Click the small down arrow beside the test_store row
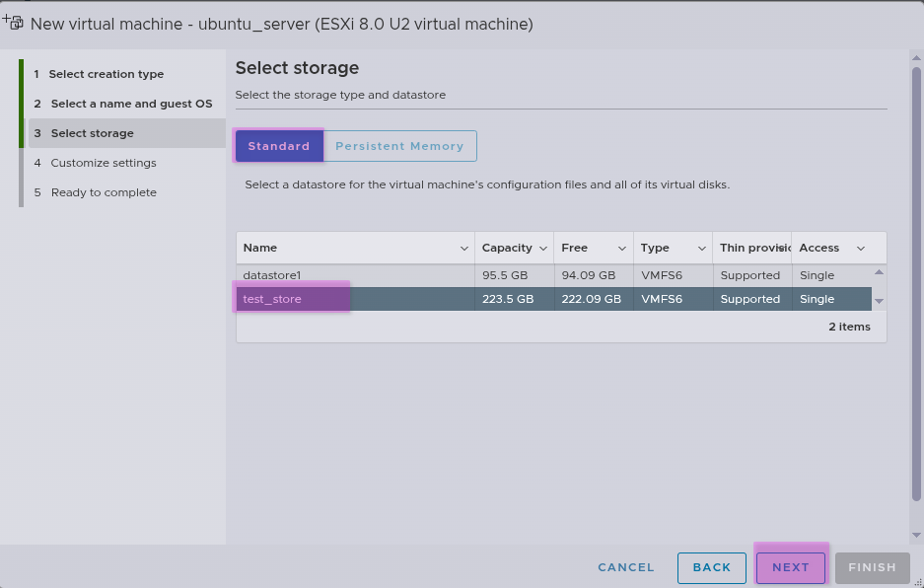Viewport: 924px width, 588px height. coord(879,301)
